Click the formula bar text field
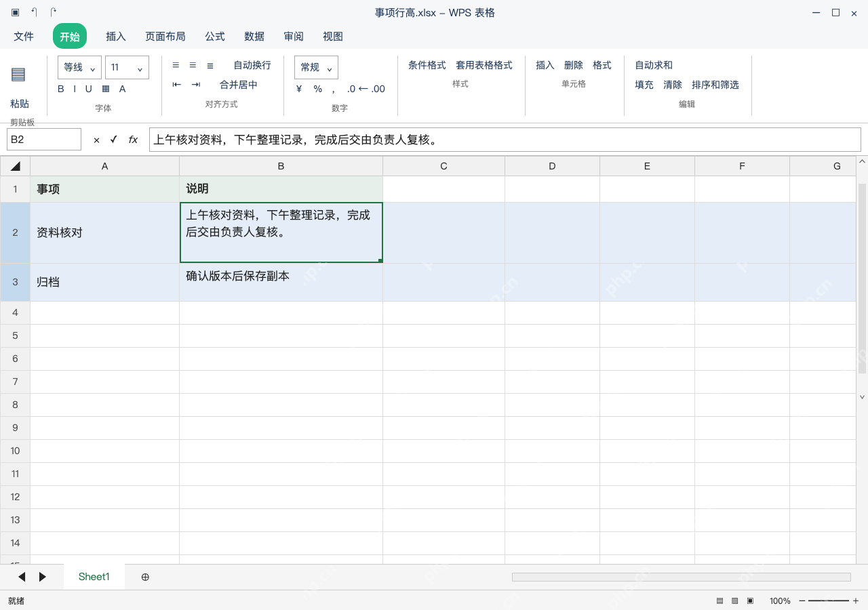868x610 pixels. pos(505,140)
